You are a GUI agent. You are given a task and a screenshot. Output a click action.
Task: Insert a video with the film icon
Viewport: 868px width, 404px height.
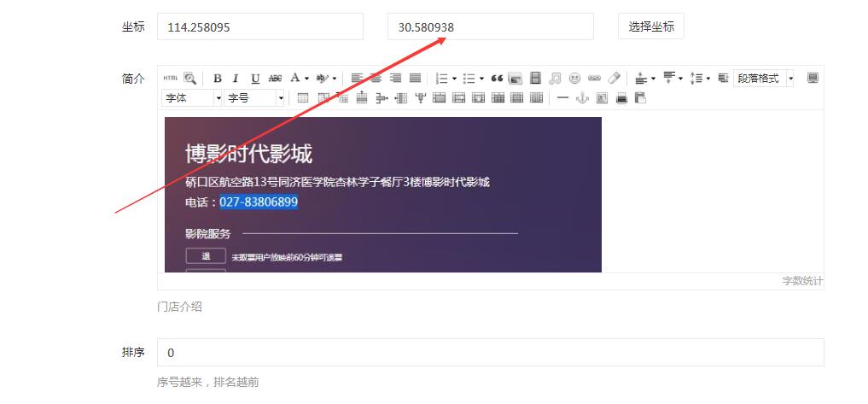coord(535,78)
